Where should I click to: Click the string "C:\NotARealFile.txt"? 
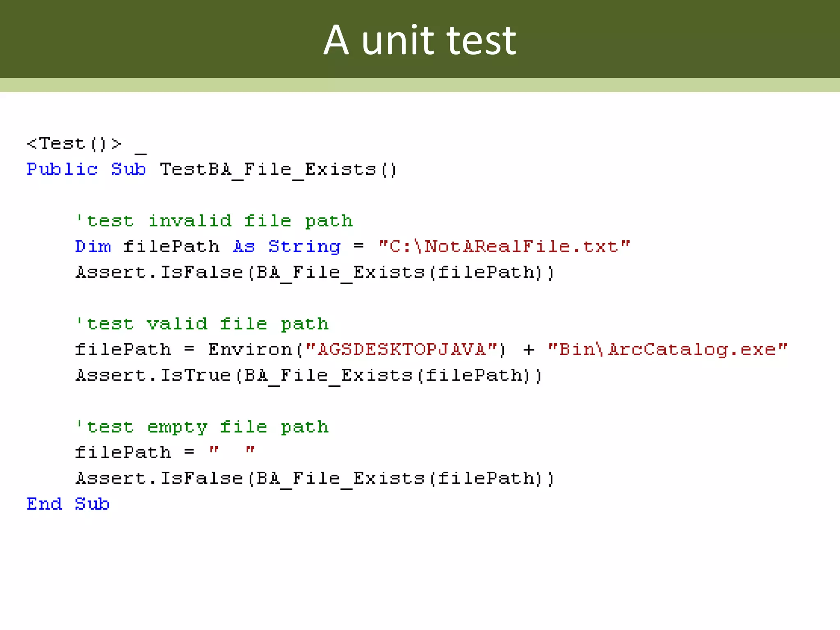coord(504,247)
